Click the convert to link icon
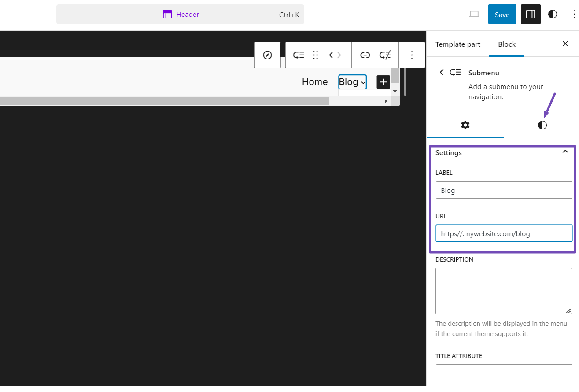 point(385,55)
